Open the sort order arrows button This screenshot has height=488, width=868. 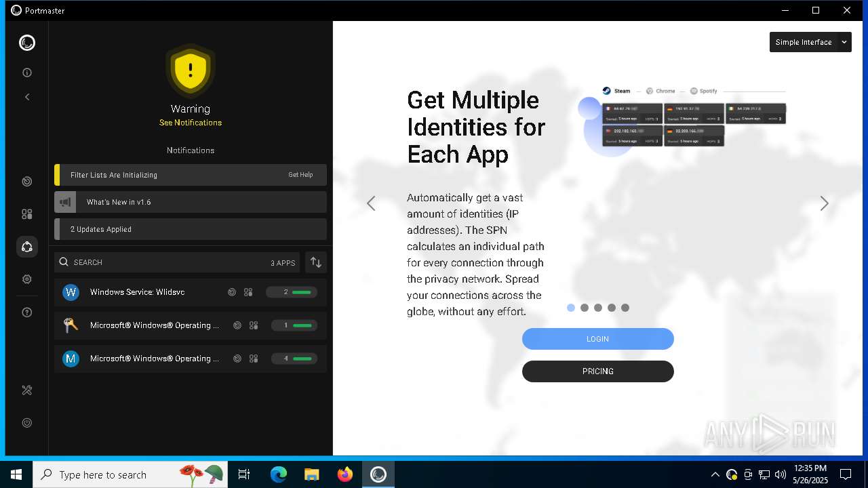[316, 262]
